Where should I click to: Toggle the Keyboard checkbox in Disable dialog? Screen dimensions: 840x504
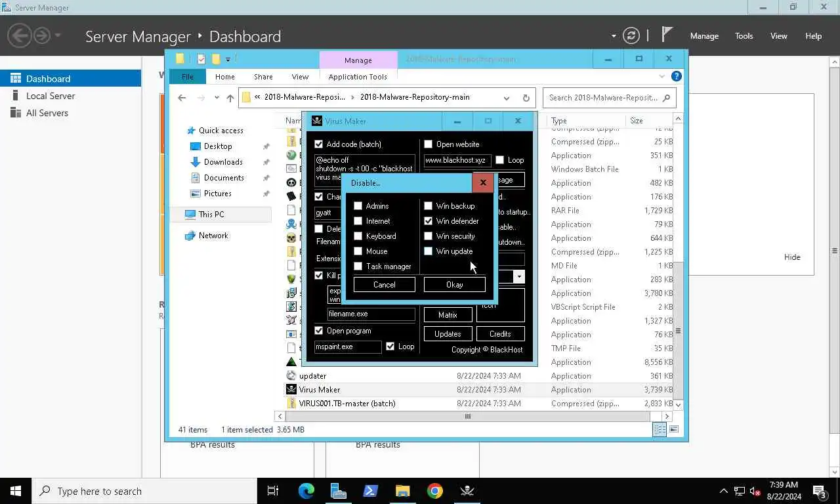(x=358, y=236)
